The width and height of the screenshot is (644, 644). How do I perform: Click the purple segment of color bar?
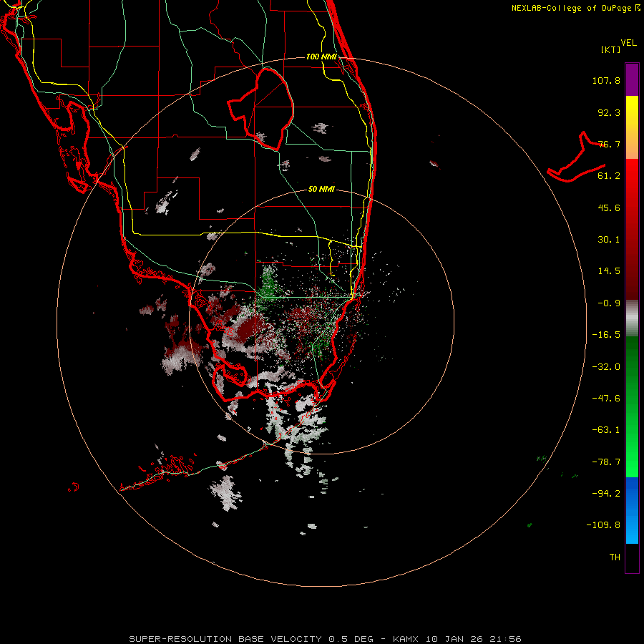(x=632, y=79)
